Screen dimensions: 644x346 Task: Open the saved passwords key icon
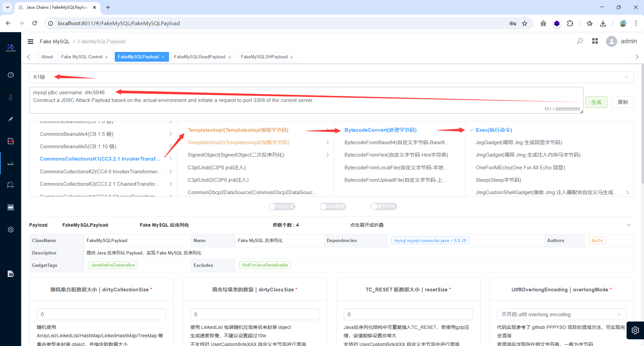[513, 23]
